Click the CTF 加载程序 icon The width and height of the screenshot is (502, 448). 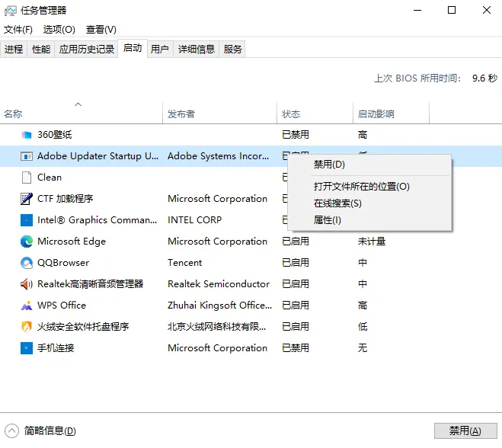(x=27, y=199)
